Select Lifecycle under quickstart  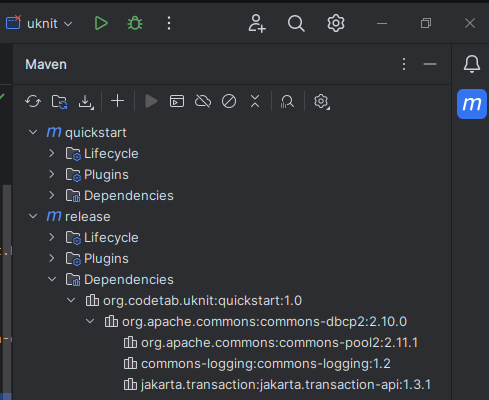coord(232,153)
